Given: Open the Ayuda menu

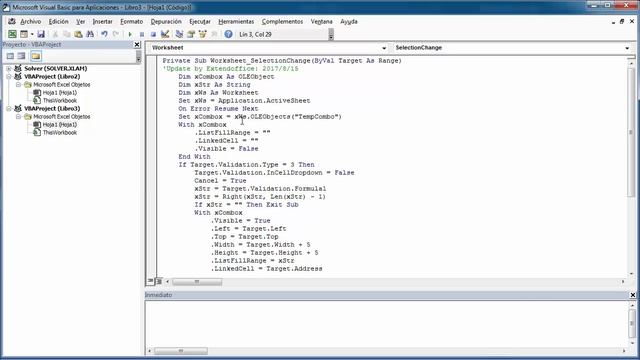Looking at the screenshot, I should (349, 22).
